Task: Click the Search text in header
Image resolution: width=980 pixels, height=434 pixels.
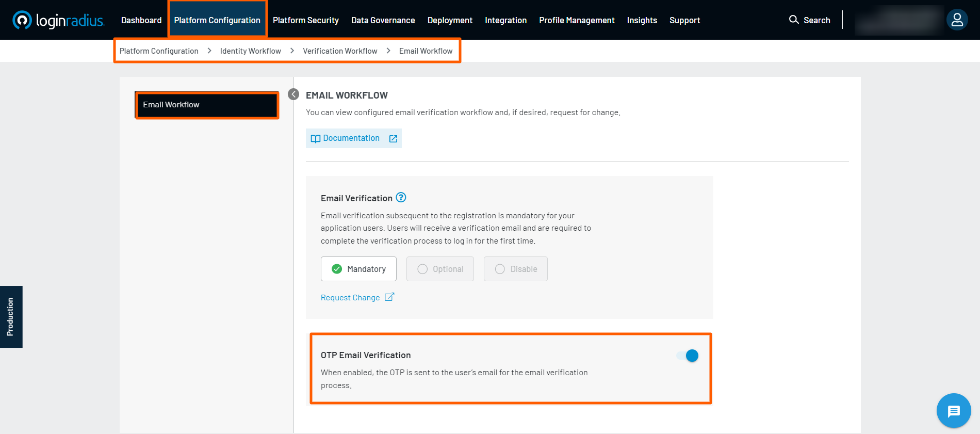Action: (817, 20)
